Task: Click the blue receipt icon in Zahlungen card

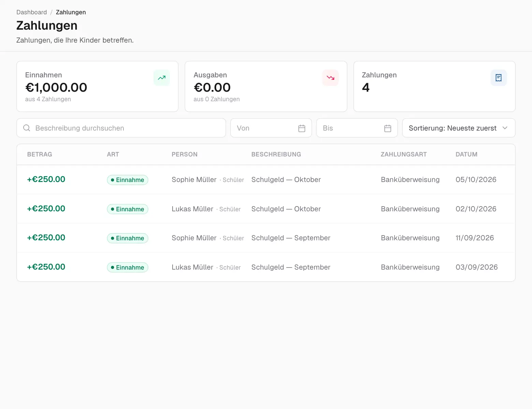Action: point(499,78)
